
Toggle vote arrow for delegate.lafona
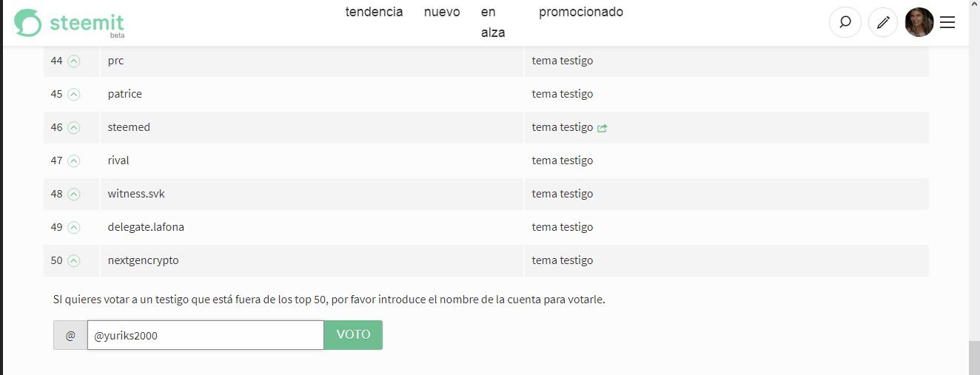click(73, 227)
